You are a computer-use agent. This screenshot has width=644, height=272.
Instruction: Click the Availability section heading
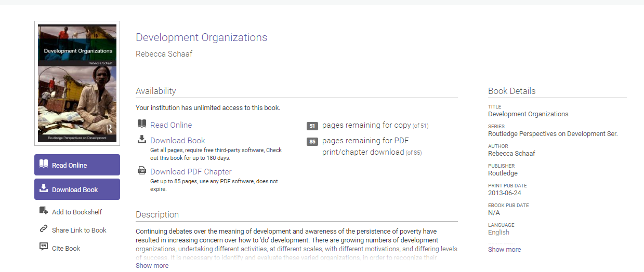(156, 91)
